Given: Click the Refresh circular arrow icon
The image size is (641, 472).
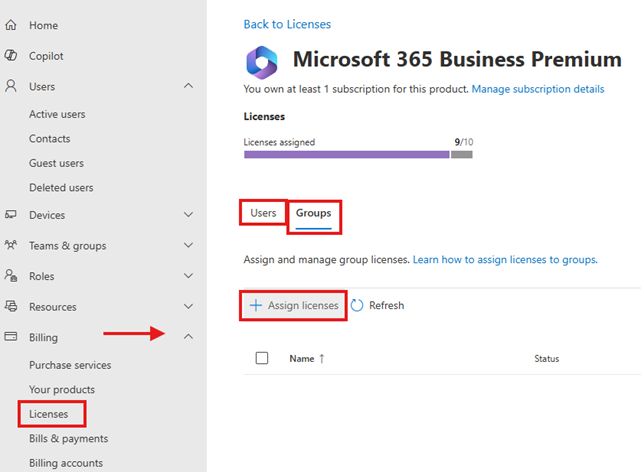Looking at the screenshot, I should (357, 305).
